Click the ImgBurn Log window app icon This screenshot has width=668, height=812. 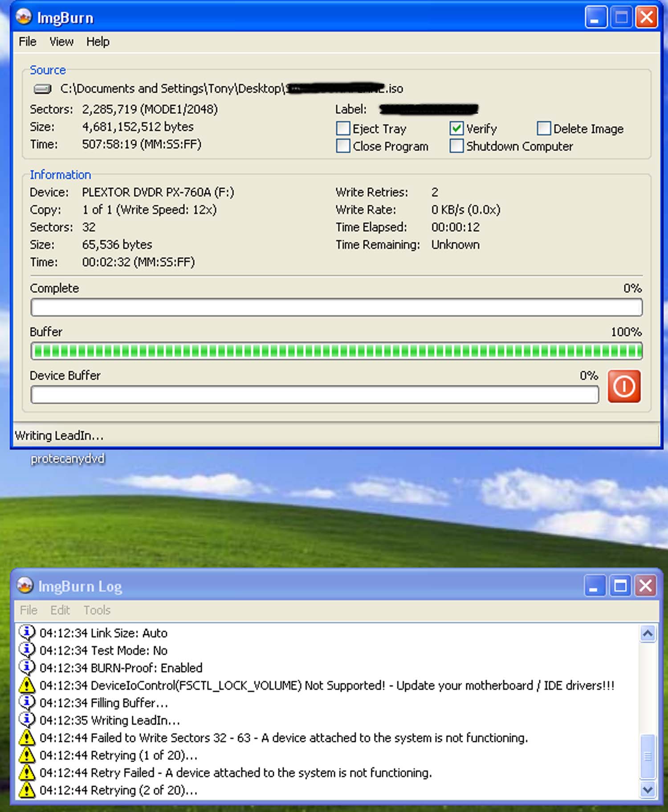[x=25, y=586]
